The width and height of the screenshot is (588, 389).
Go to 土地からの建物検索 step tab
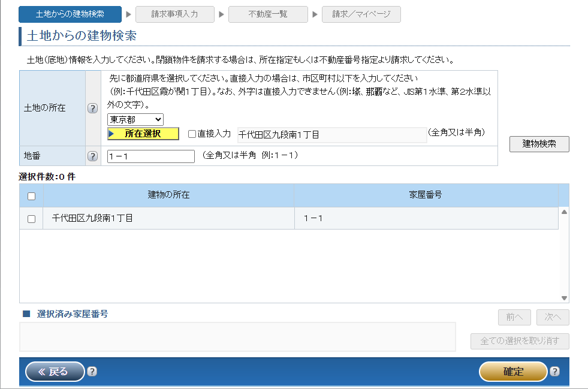pyautogui.click(x=70, y=14)
